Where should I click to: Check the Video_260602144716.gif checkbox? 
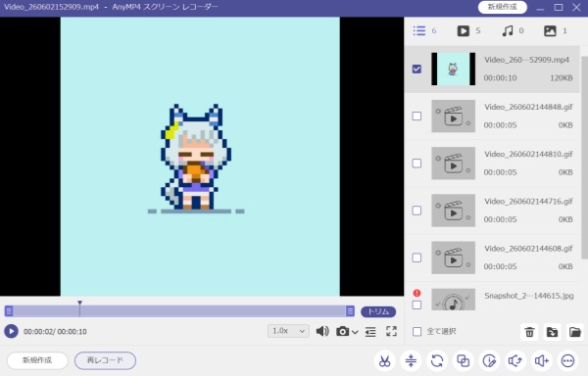tap(416, 211)
